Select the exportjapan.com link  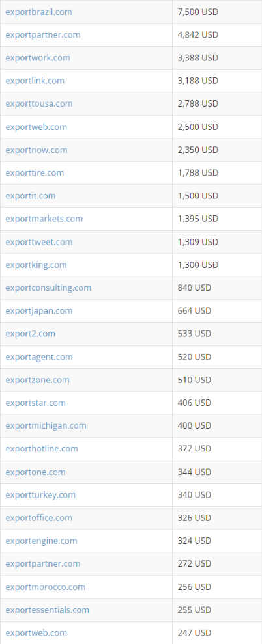coord(39,310)
